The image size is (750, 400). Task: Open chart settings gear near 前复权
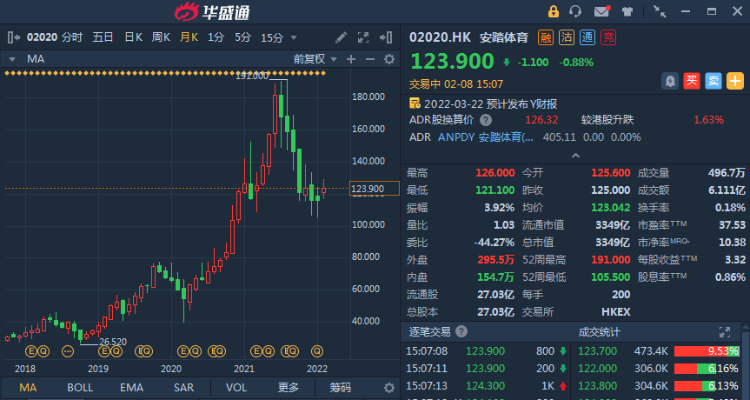pyautogui.click(x=389, y=59)
